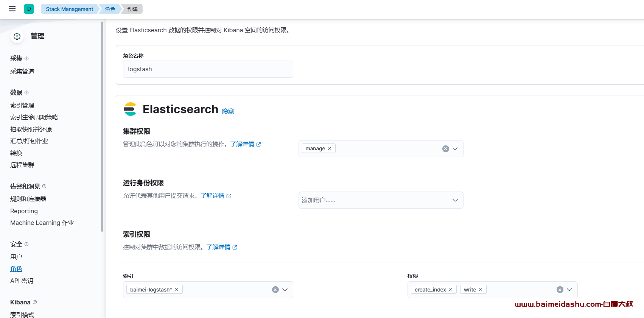Image resolution: width=644 pixels, height=318 pixels.
Task: Open 了解详情 link for run-as privileges
Action: pyautogui.click(x=216, y=196)
